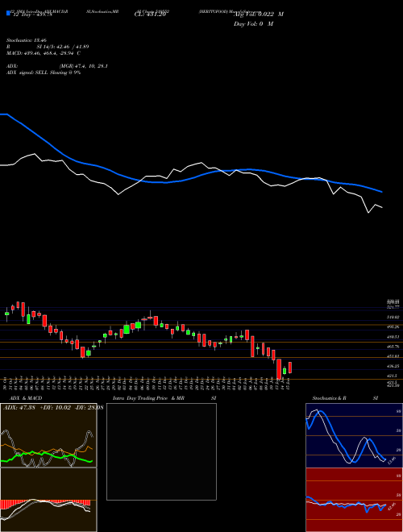Click the 436.25 price axis label

coord(394,366)
